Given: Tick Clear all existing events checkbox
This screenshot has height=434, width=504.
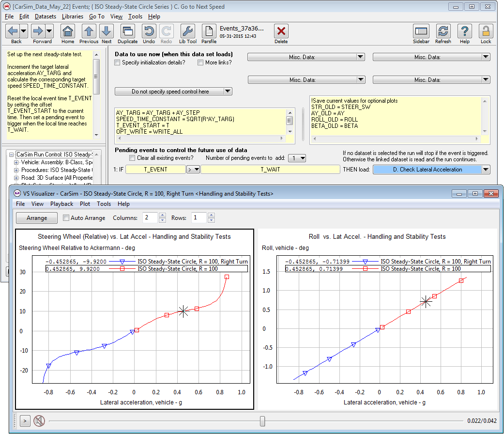Looking at the screenshot, I should point(132,158).
